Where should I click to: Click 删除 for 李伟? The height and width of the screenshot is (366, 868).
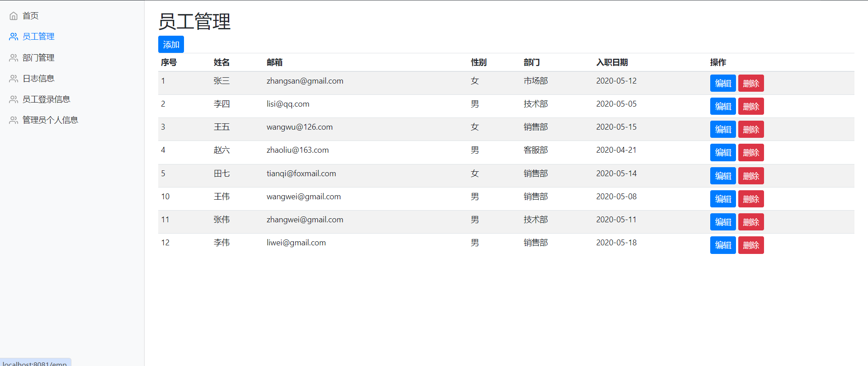pyautogui.click(x=751, y=245)
